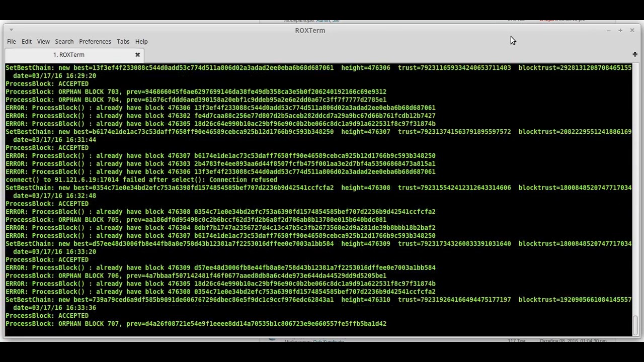Maximize the ROXTerm window
The image size is (644, 362).
[x=620, y=31]
